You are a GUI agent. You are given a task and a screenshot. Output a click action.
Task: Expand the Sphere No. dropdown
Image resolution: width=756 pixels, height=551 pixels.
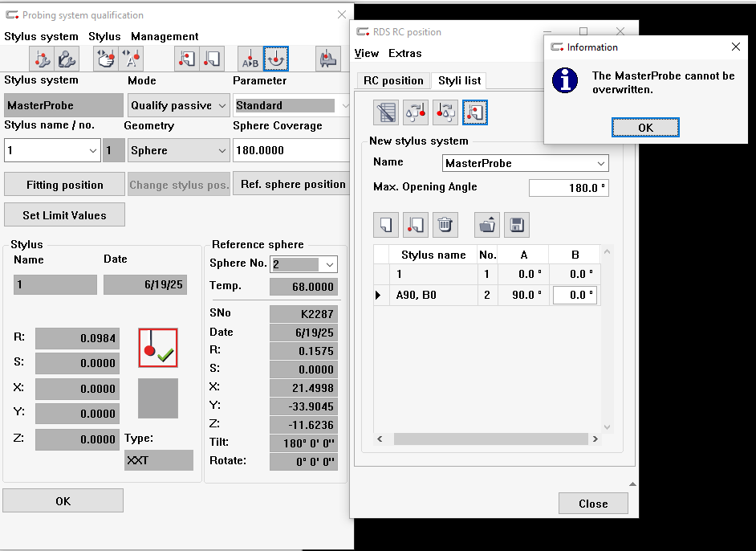[330, 264]
